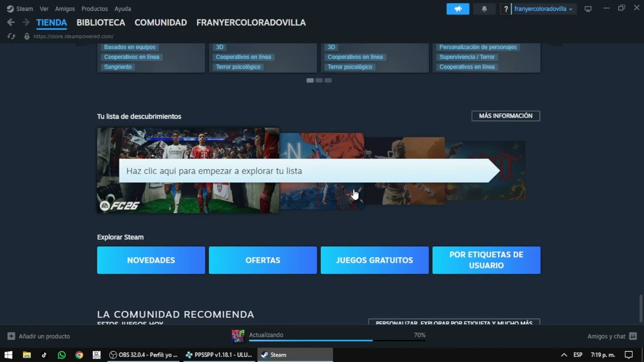Open the EA FC26 discovery thumbnail

tap(188, 170)
